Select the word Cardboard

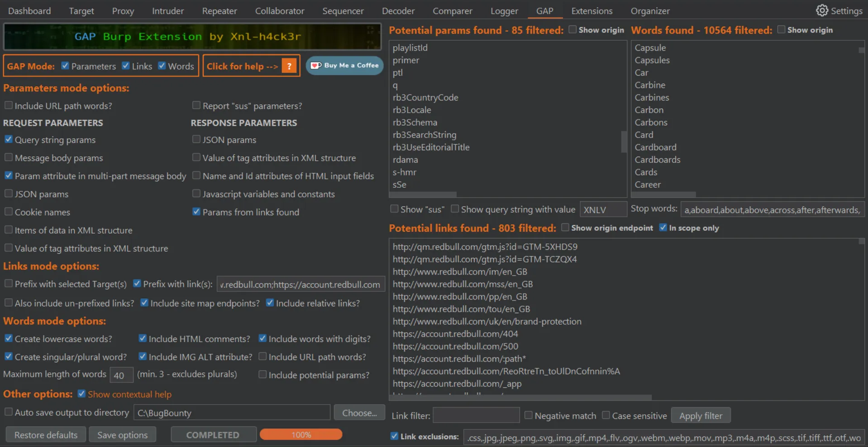tap(655, 147)
